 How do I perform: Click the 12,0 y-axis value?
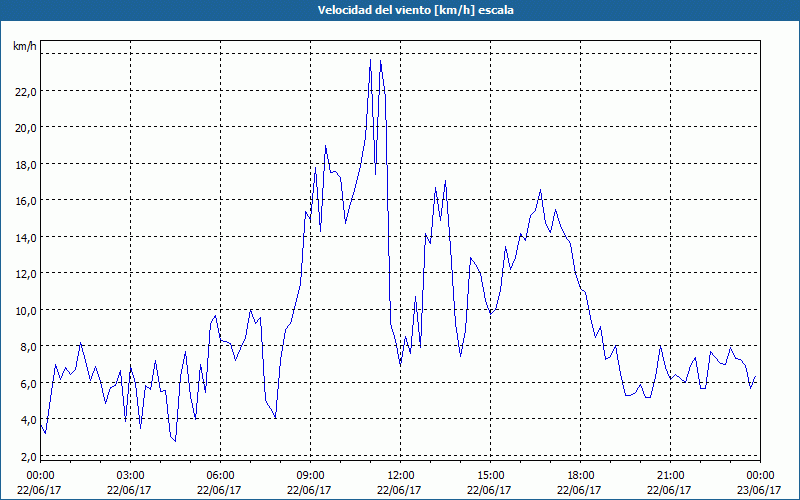[x=26, y=274]
